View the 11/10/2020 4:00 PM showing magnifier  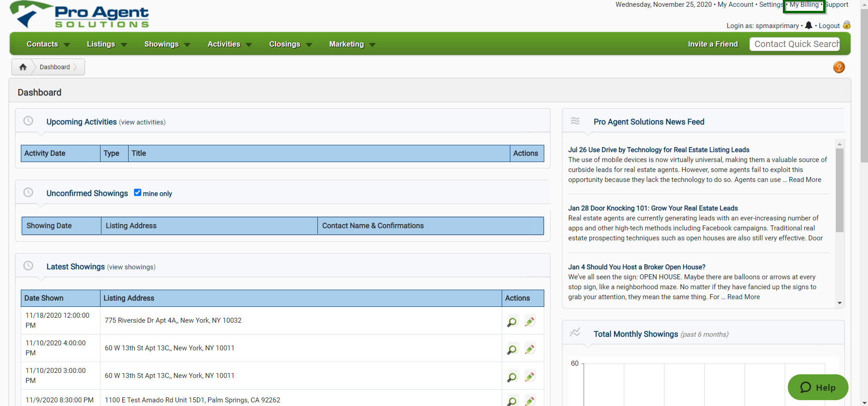click(x=512, y=349)
